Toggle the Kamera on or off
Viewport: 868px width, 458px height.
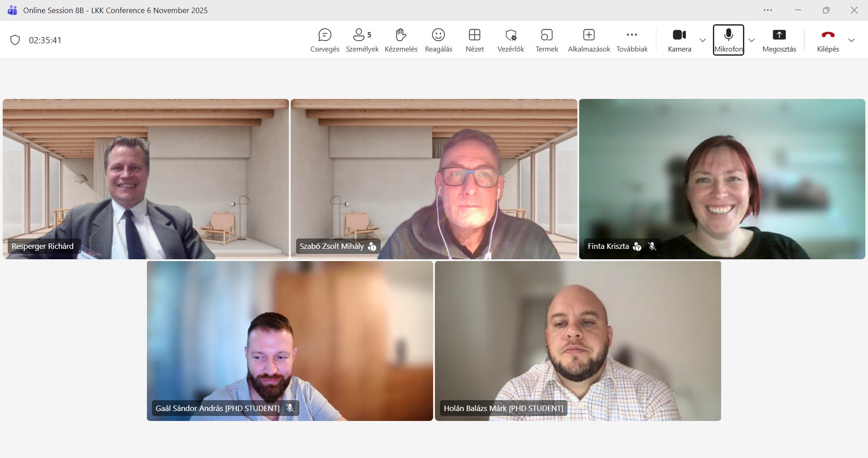coord(679,40)
